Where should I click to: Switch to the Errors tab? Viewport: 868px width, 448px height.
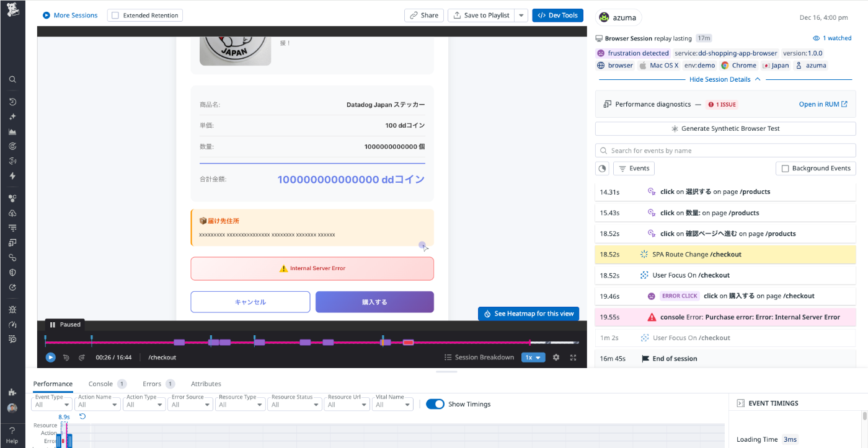159,384
